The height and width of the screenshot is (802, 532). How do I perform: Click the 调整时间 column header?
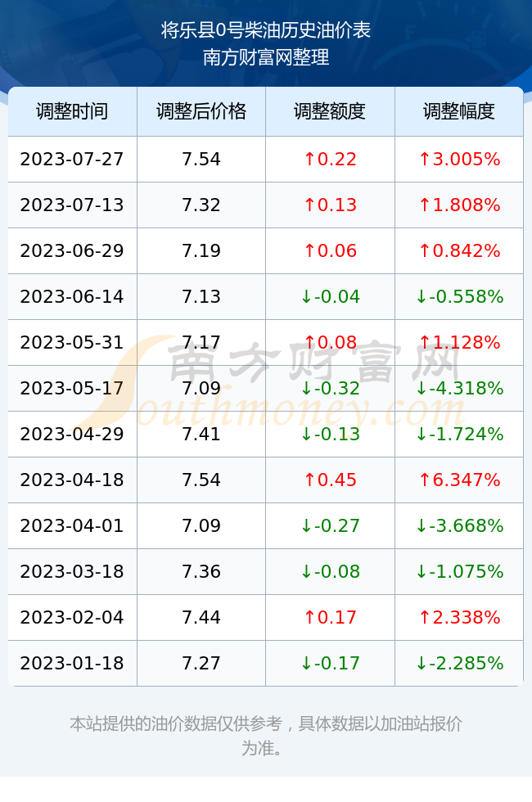[x=72, y=111]
